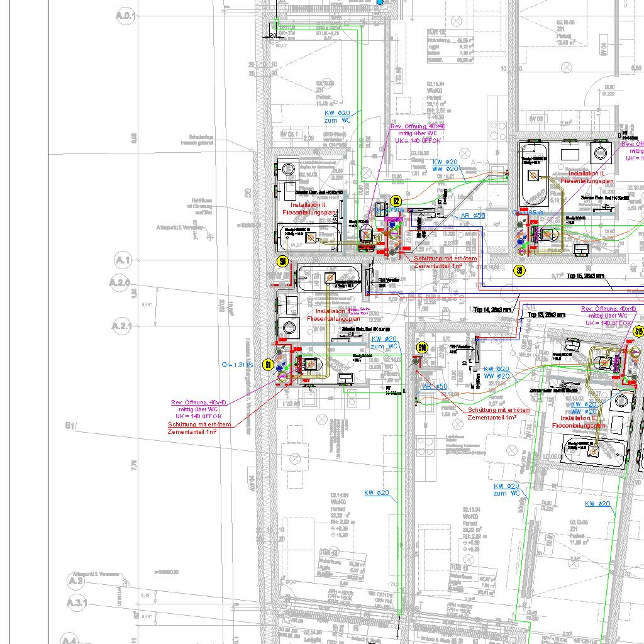Select the yellow S1 riser marker
Screen dimensions: 644x644
coord(269,365)
